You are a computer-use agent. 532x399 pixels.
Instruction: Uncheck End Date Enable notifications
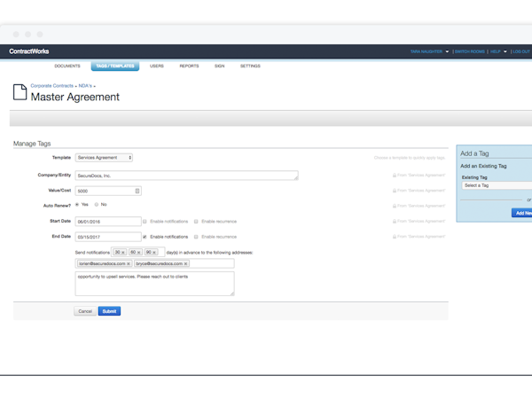click(x=145, y=237)
